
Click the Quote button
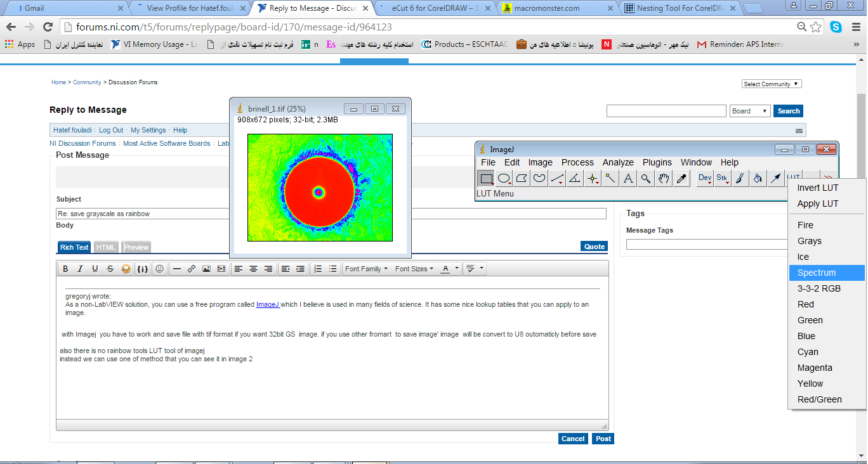coord(595,247)
